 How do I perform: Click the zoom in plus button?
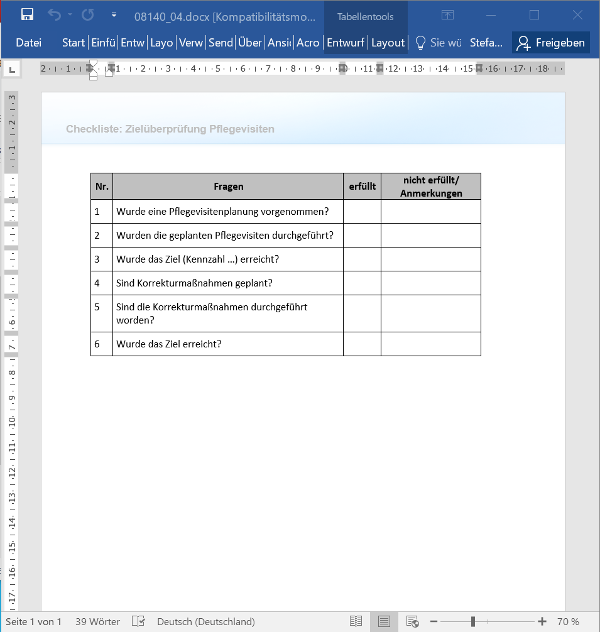(x=541, y=621)
